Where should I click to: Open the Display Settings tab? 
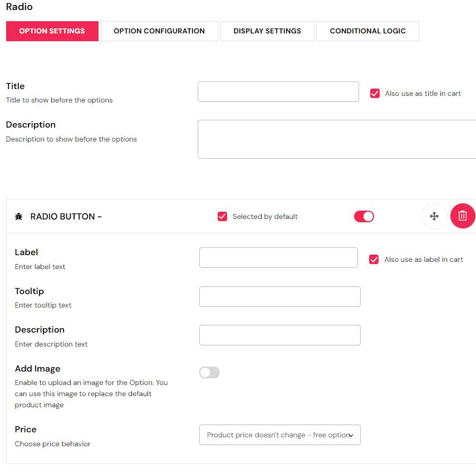click(x=267, y=31)
